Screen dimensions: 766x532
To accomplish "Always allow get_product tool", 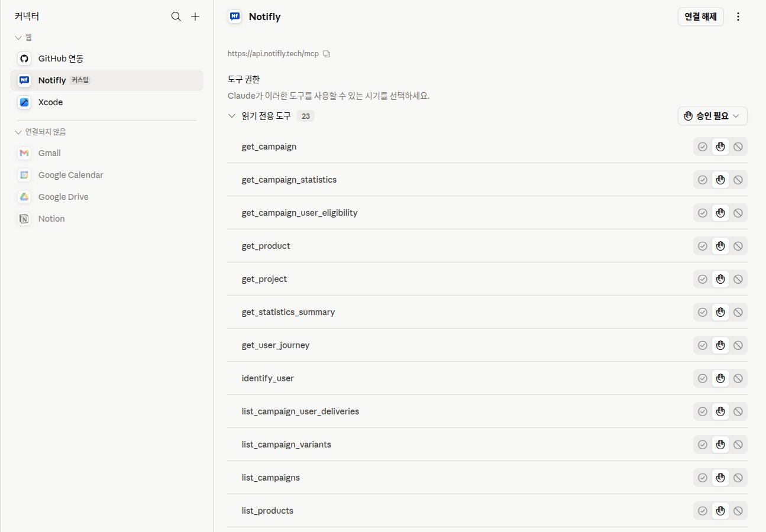I will tap(703, 246).
